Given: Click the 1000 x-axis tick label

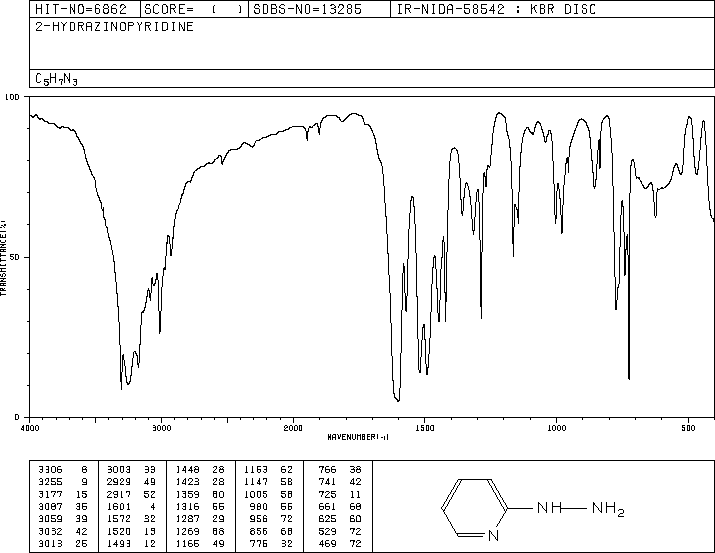Looking at the screenshot, I should click(556, 428).
